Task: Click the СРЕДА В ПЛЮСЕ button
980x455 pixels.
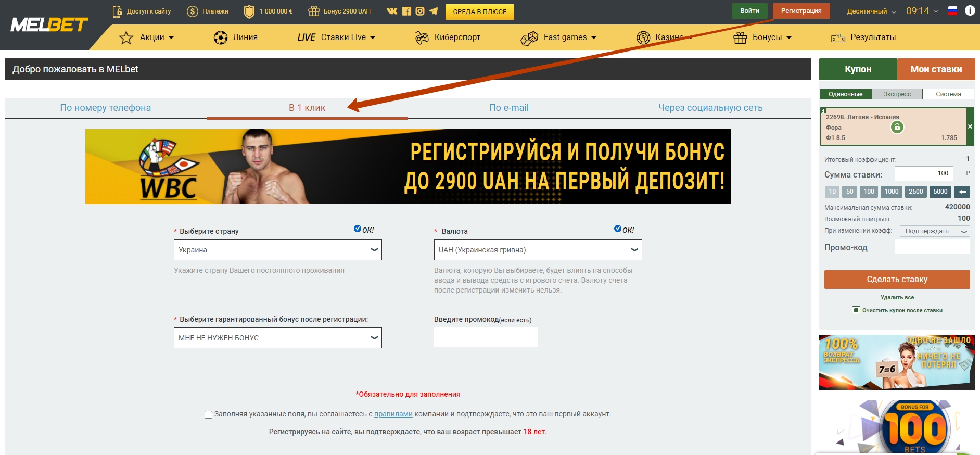Action: [x=480, y=12]
